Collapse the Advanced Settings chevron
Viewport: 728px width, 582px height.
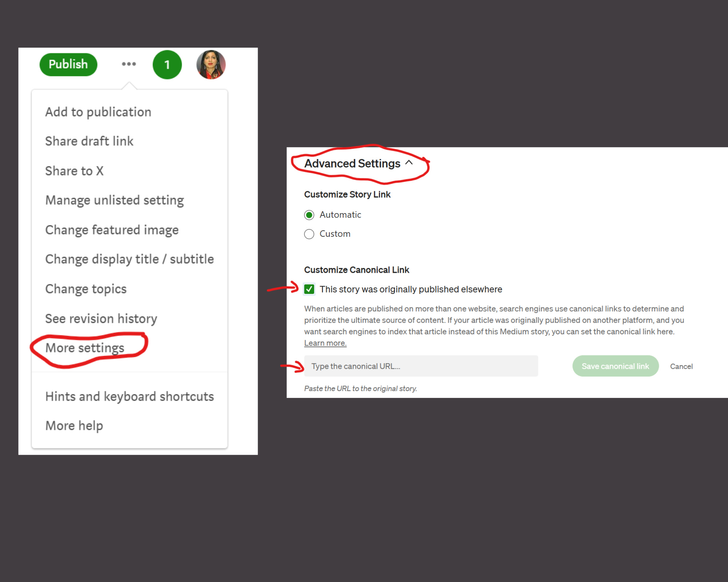409,163
